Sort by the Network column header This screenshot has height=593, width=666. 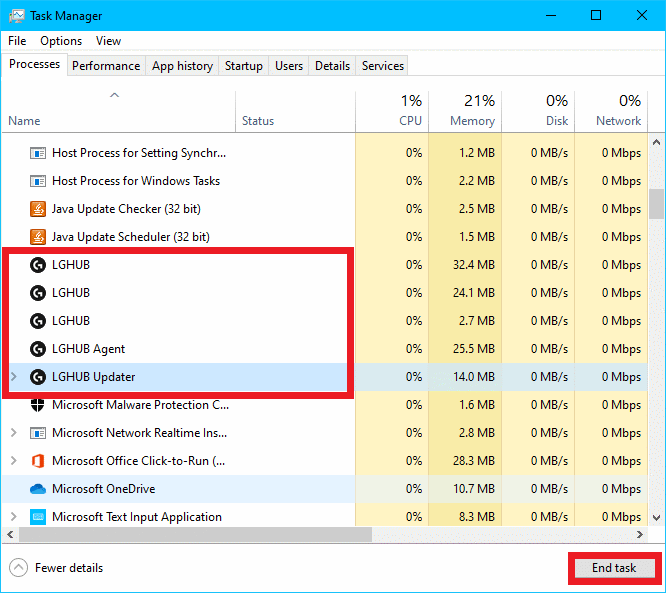(x=611, y=110)
